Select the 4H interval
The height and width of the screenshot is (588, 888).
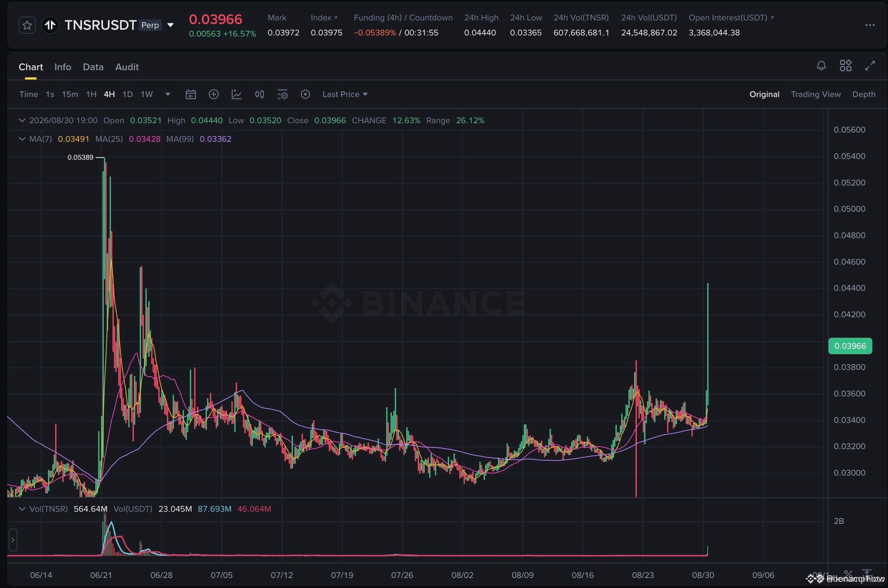pos(109,94)
